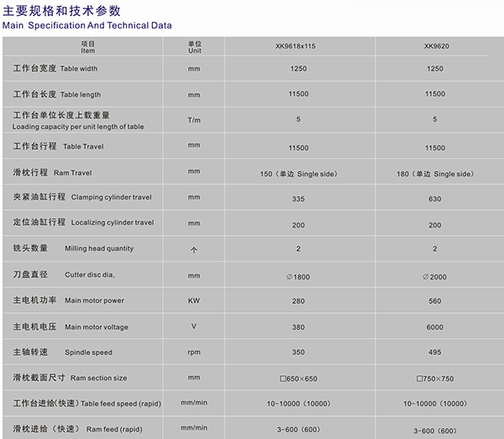Select the 'KW' unit cell
504x439 pixels.
pos(194,301)
